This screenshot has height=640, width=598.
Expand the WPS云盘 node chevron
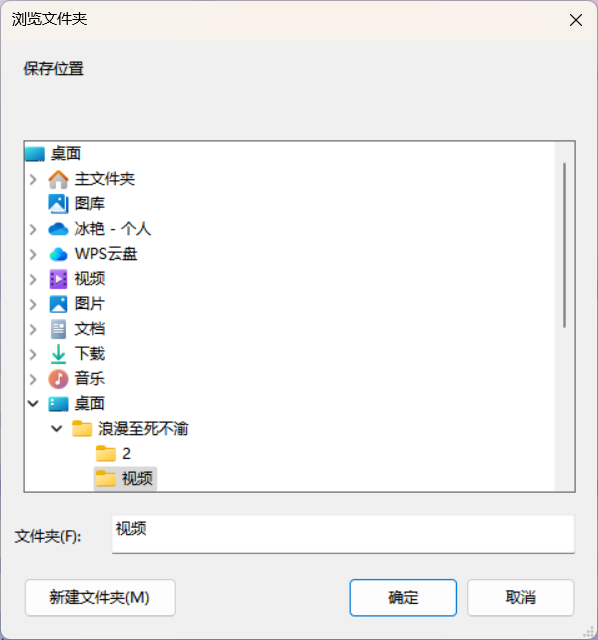tap(33, 254)
